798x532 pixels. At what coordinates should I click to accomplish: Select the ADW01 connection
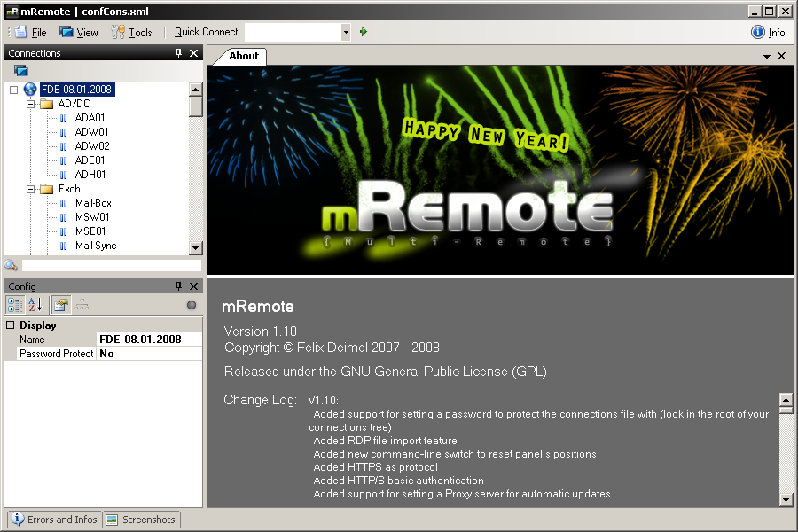91,132
